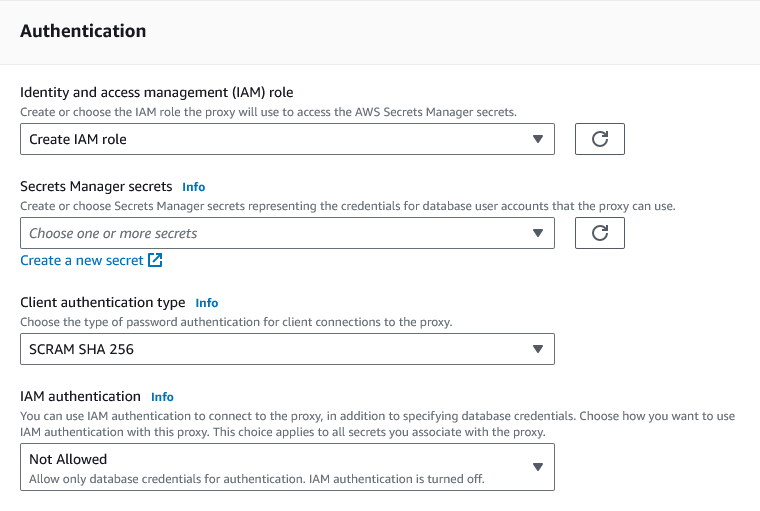This screenshot has height=511, width=760.
Task: Click the external link icon after Create a new secret
Action: [x=155, y=261]
